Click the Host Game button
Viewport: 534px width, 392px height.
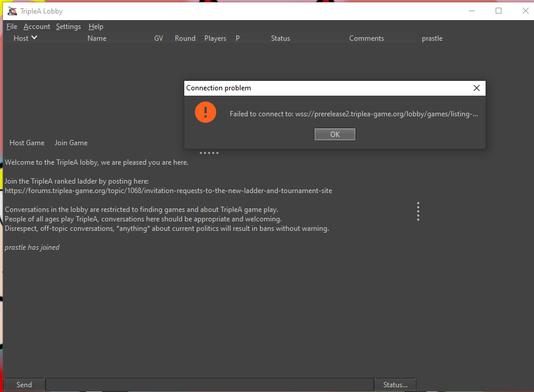coord(27,143)
